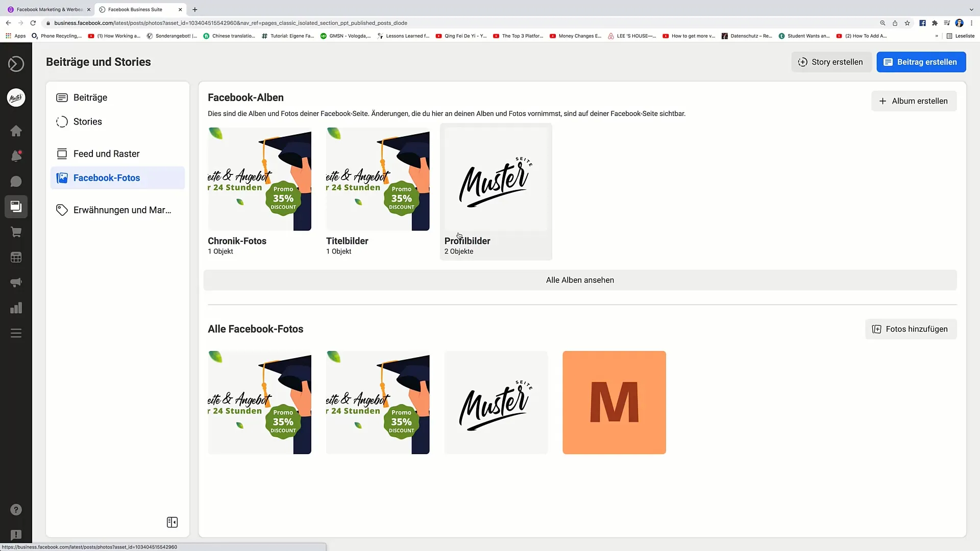Click the Feed und Raster icon
Screen dimensions: 980x551
click(61, 154)
